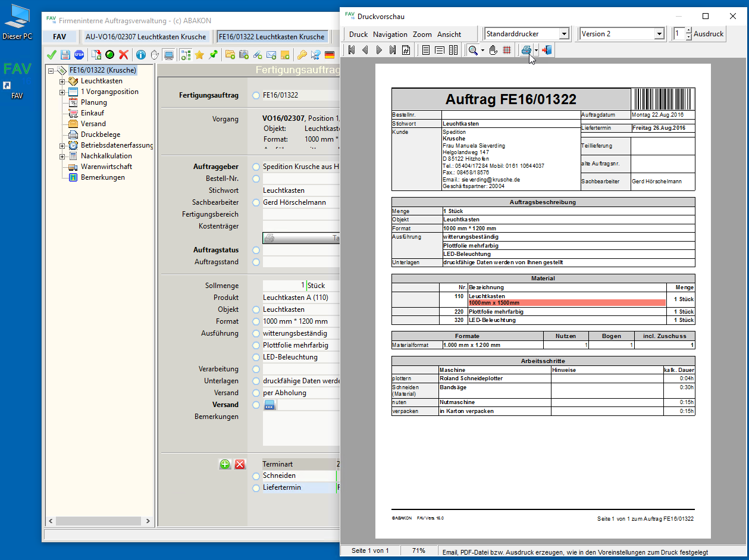Click the green pushpin icon

click(x=213, y=55)
